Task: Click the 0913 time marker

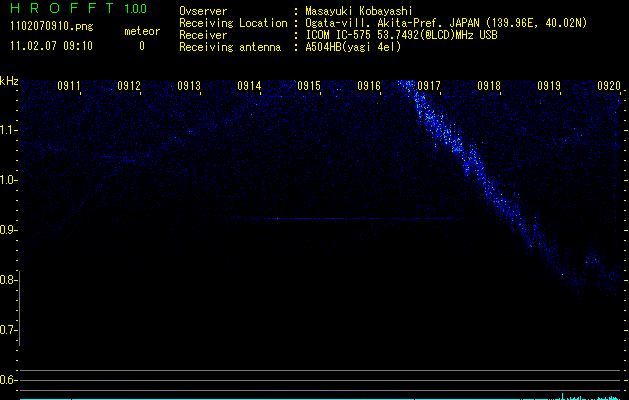Action: (189, 86)
